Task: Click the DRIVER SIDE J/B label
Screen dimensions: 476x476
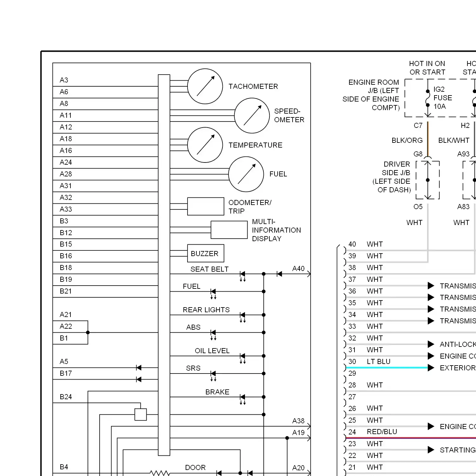Action: coord(392,177)
